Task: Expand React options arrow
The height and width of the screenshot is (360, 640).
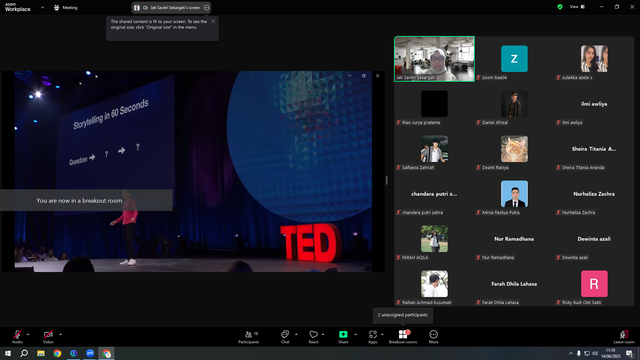Action: click(323, 334)
